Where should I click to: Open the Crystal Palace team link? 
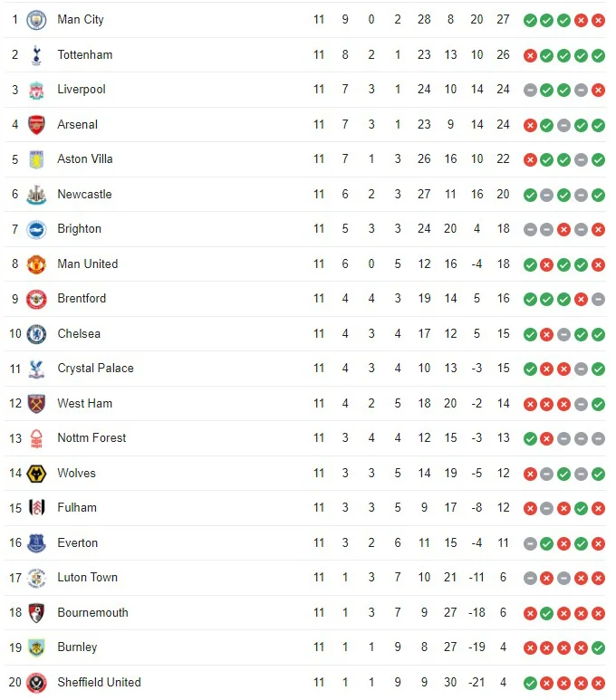tap(96, 369)
